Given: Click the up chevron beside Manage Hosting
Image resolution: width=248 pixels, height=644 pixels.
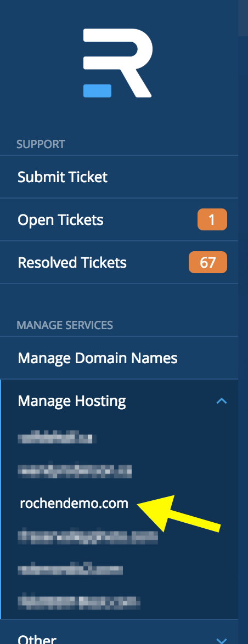Looking at the screenshot, I should pyautogui.click(x=222, y=401).
